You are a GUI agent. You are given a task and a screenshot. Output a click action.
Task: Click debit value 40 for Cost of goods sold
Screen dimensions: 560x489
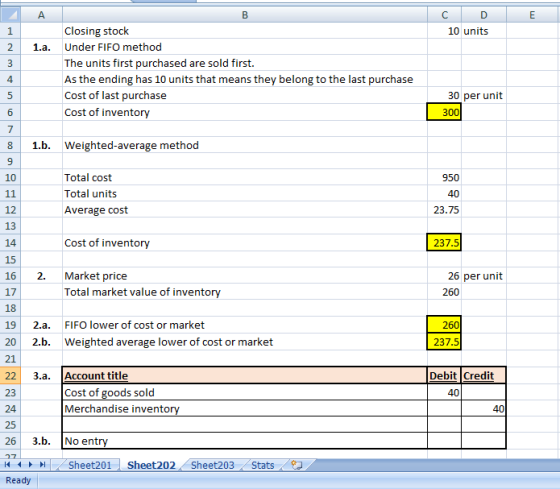[x=444, y=392]
